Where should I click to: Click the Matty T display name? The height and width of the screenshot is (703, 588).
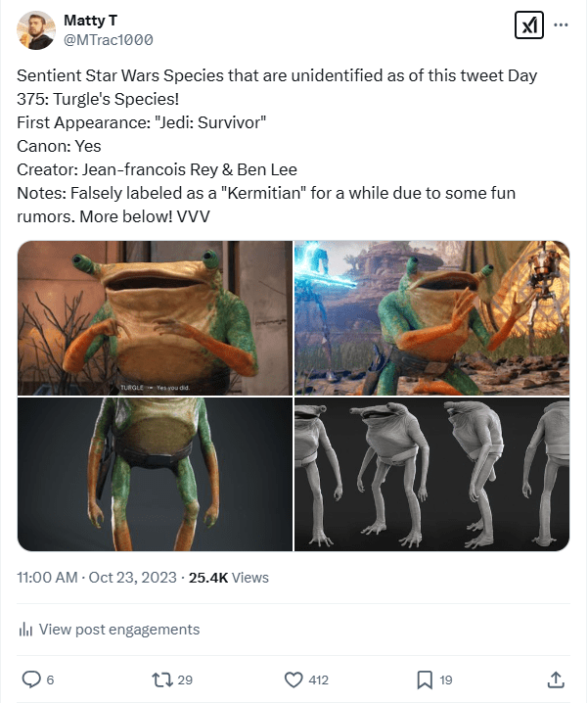coord(86,20)
